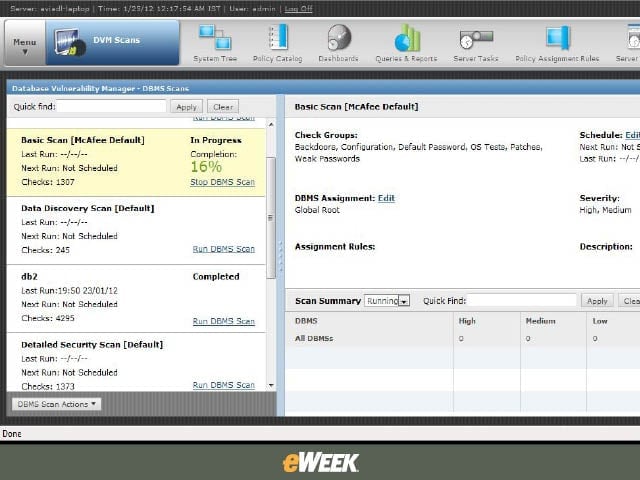Click the DBMS column header
The height and width of the screenshot is (480, 640).
306,321
